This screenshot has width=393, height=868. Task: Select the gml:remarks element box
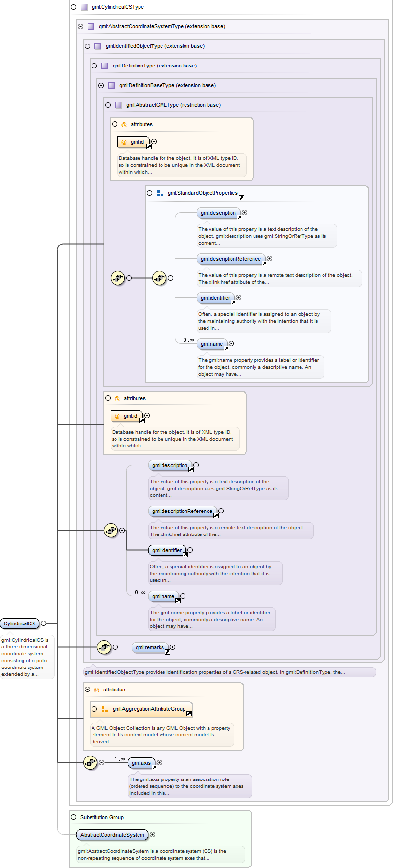[149, 647]
